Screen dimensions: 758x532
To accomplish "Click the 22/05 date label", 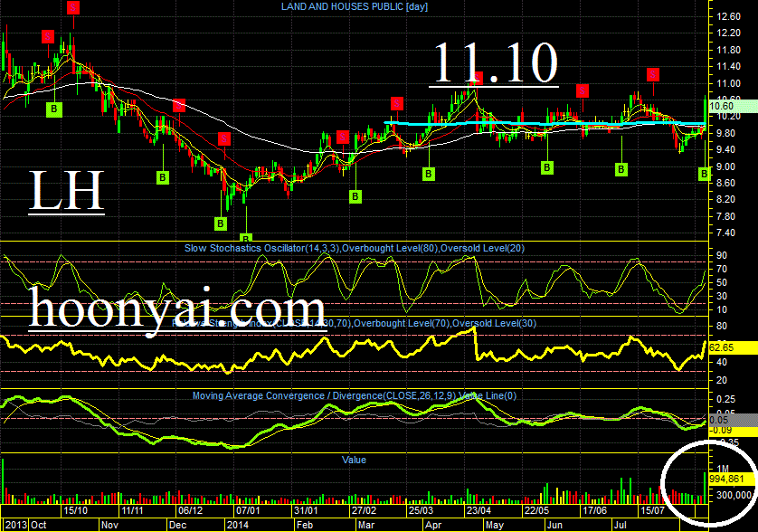I will click(536, 510).
